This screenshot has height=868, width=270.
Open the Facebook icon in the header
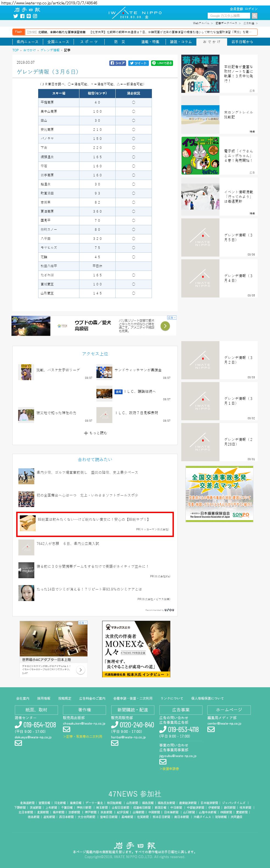point(22,16)
